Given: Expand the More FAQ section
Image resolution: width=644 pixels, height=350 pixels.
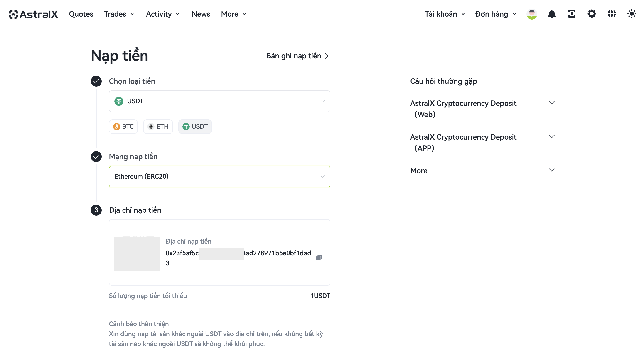Looking at the screenshot, I should 482,170.
